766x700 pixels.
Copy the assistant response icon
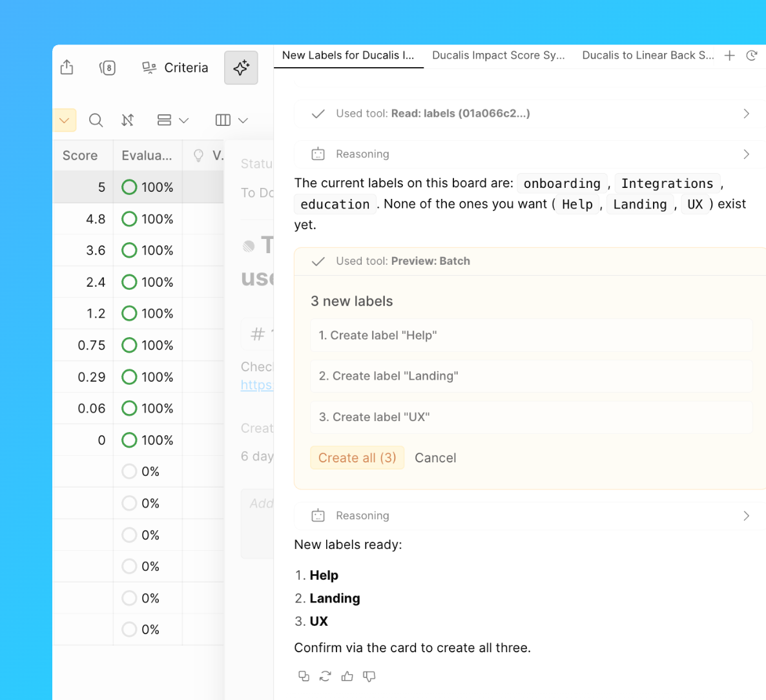pos(304,676)
